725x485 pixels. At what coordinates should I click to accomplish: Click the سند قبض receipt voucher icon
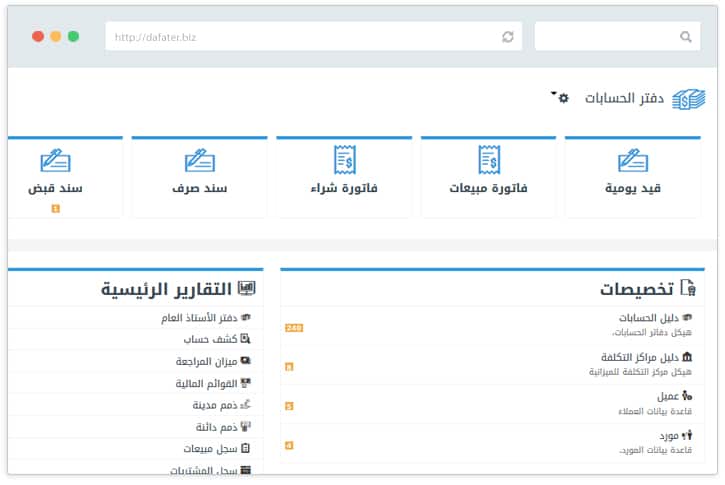56,160
